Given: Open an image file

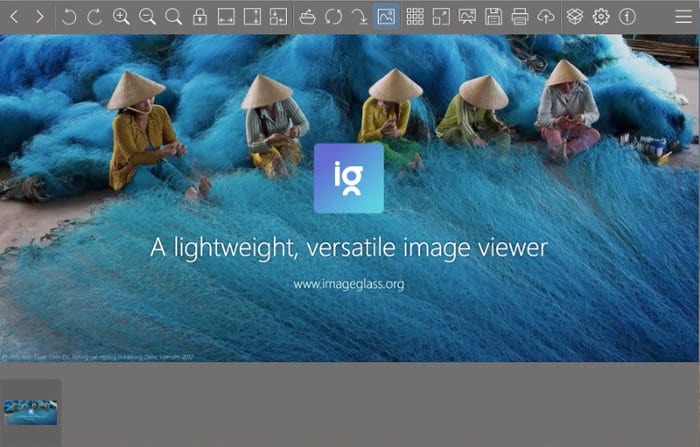Looking at the screenshot, I should [x=307, y=17].
